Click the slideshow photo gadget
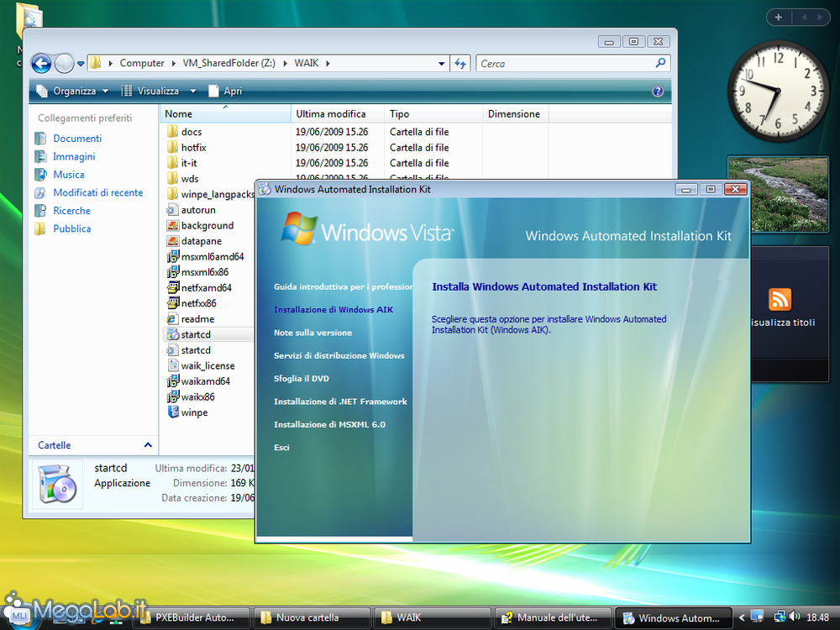 pos(778,195)
